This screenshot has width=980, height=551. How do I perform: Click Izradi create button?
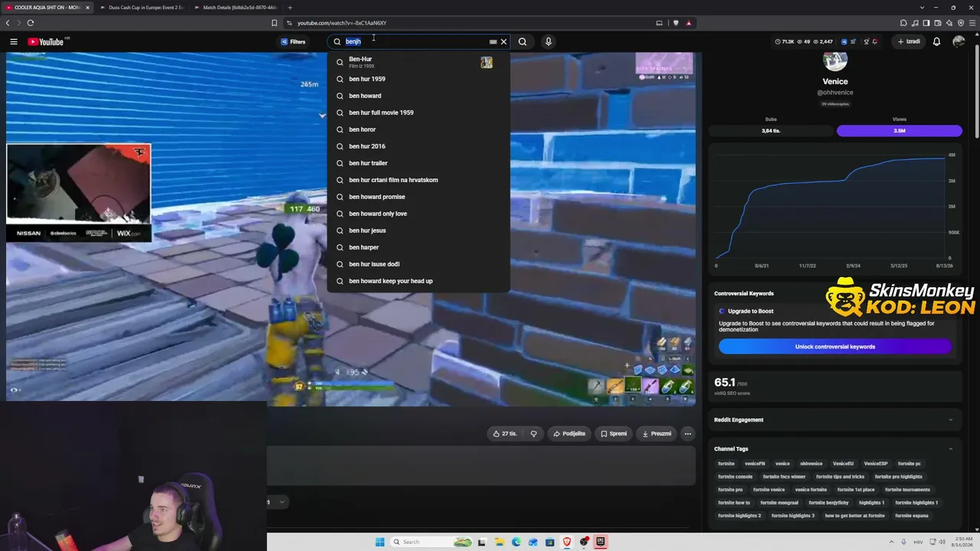tap(909, 41)
